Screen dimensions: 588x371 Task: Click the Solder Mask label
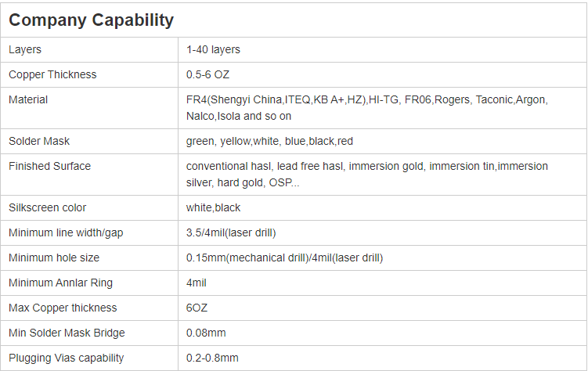point(39,141)
